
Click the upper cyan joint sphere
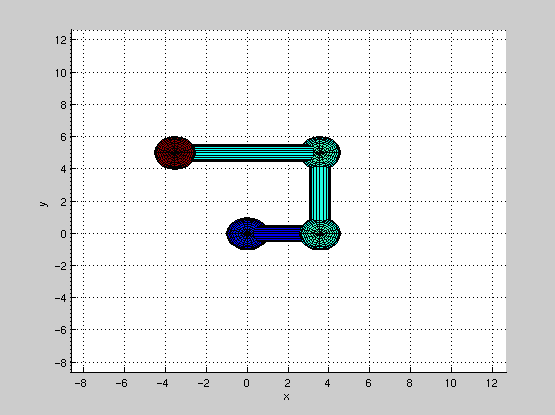[320, 152]
